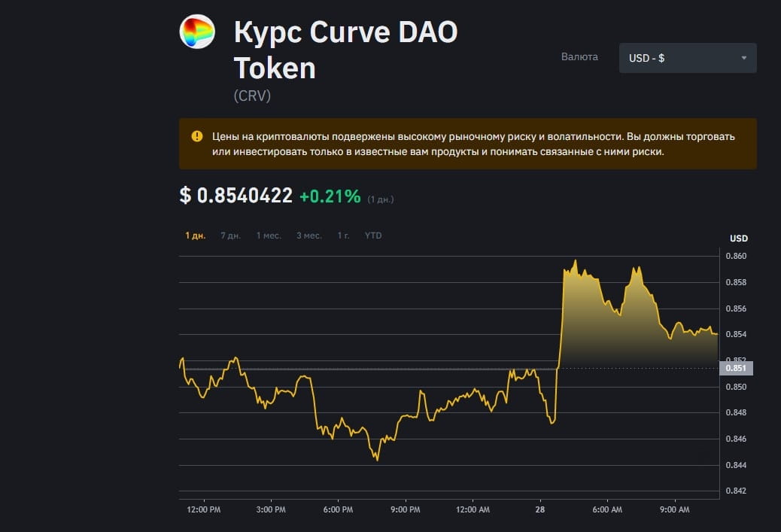Click the highlighted 0.851 price marker
This screenshot has height=532, width=781.
pyautogui.click(x=736, y=368)
